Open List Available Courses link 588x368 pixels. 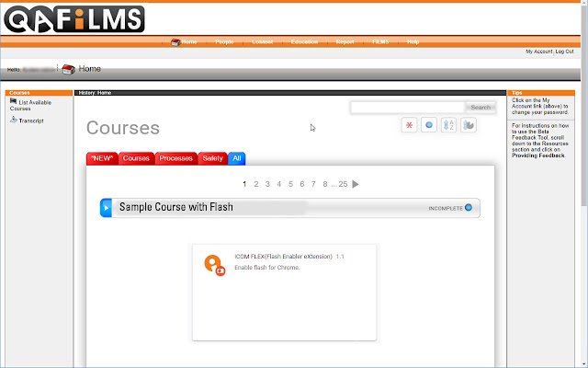coord(30,106)
